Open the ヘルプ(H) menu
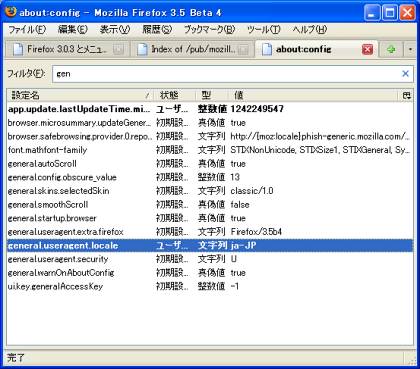 (x=310, y=30)
